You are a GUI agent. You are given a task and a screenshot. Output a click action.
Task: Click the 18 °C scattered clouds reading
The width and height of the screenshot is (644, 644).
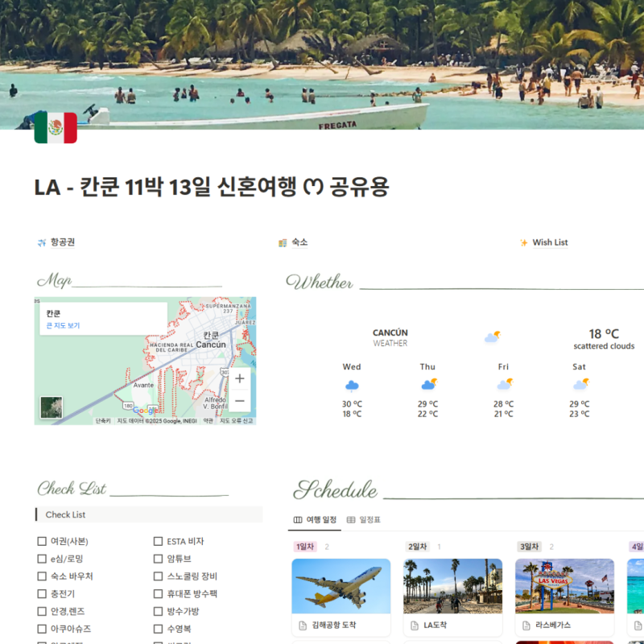coord(604,339)
